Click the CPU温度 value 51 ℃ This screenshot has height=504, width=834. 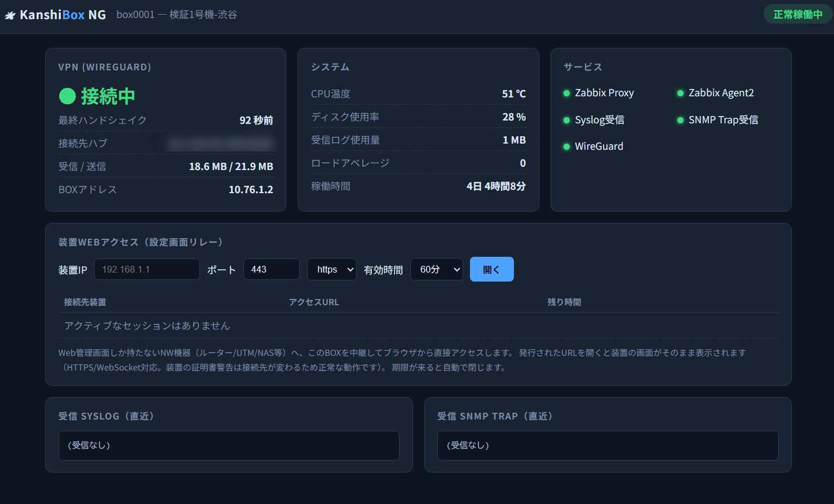coord(514,94)
